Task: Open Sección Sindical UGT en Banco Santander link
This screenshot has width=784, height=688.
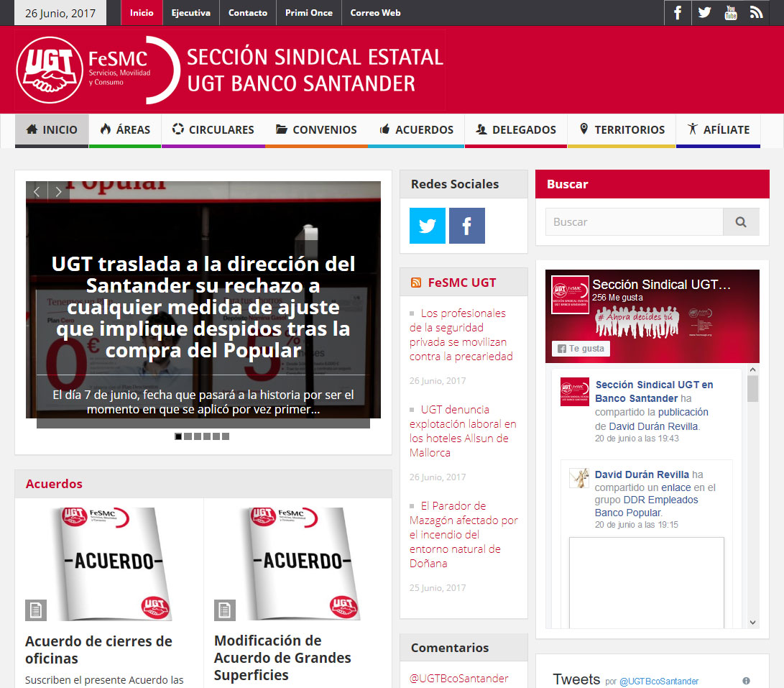Action: tap(654, 391)
